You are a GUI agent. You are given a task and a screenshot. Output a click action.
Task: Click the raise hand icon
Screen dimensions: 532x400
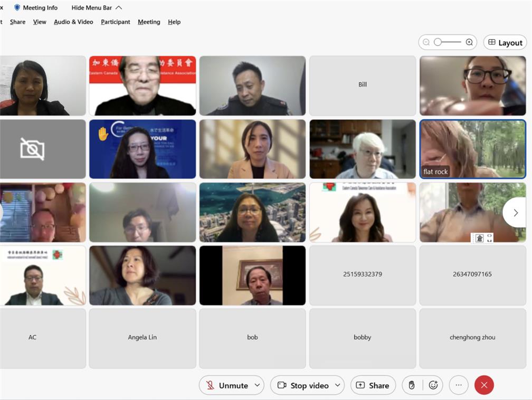pyautogui.click(x=412, y=385)
